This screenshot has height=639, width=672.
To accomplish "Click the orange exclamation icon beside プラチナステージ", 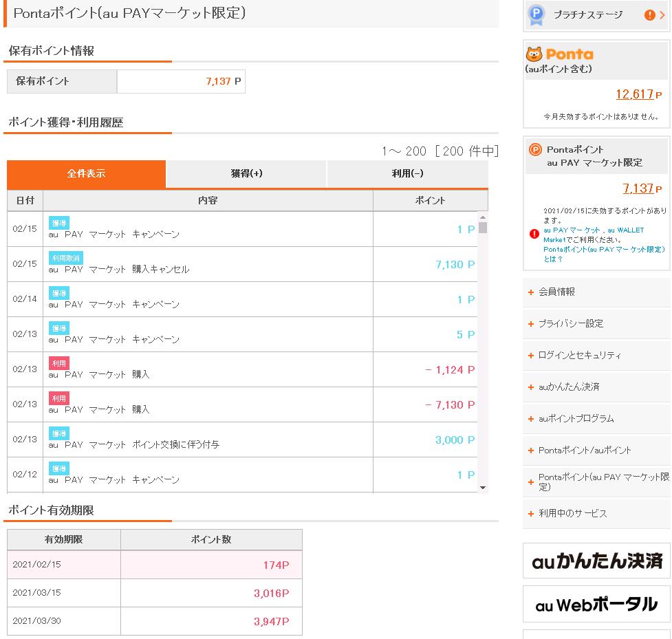I will pos(649,15).
